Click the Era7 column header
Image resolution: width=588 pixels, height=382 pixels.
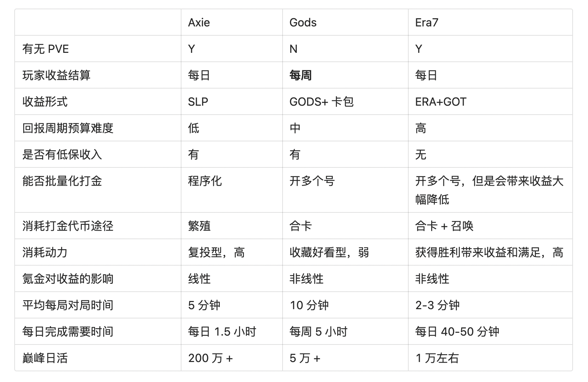(x=427, y=22)
